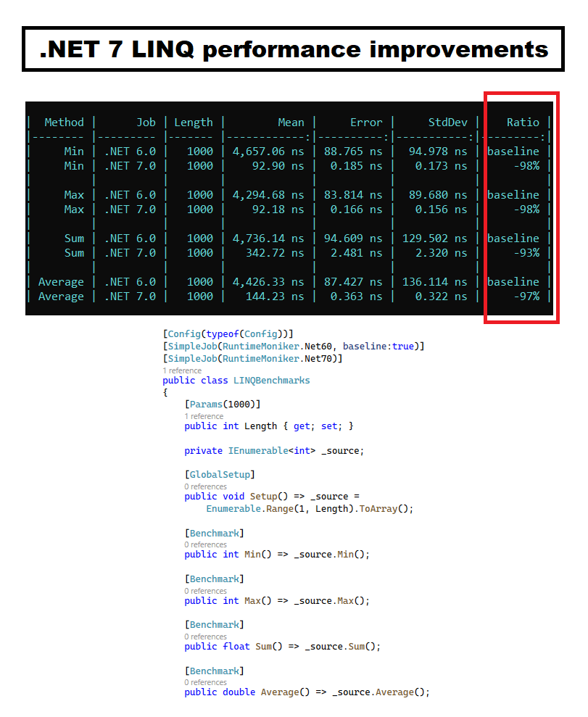Select the Job column header
588x717 pixels.
click(146, 122)
